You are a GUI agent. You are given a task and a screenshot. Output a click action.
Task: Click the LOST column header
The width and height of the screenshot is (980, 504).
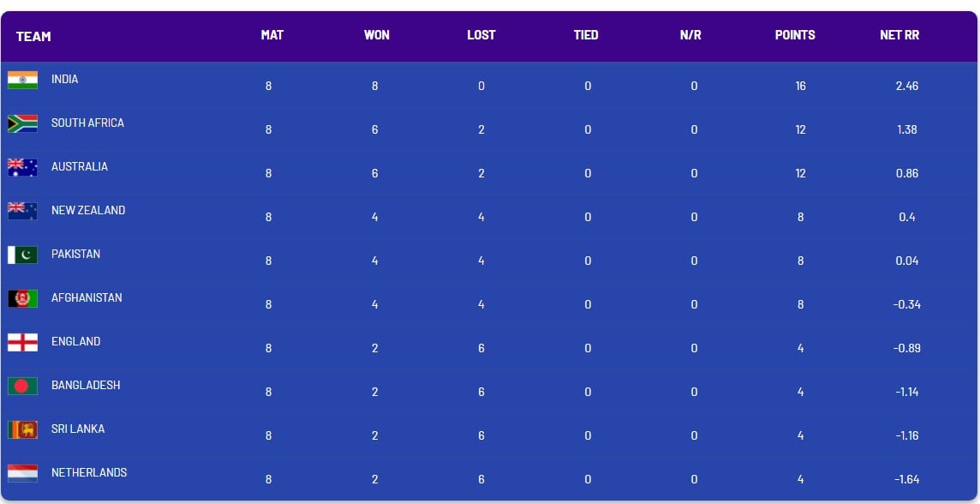coord(481,35)
